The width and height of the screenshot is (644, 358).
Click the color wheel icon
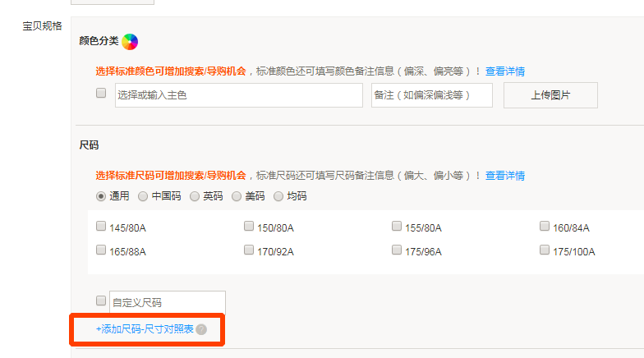coord(130,41)
